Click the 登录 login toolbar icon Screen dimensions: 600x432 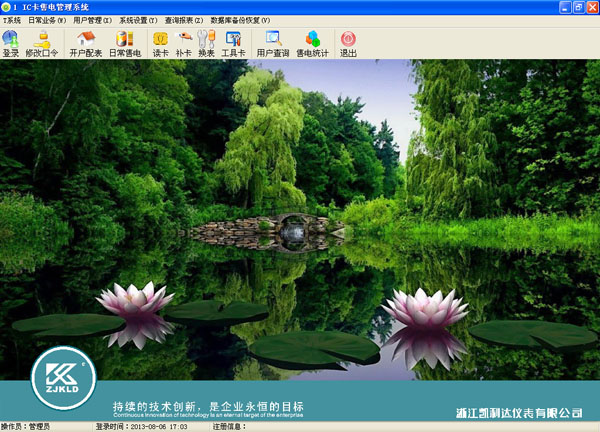click(11, 44)
